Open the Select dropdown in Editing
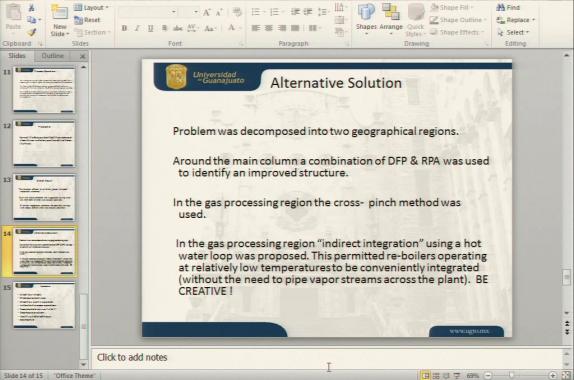574x380 pixels. click(513, 33)
